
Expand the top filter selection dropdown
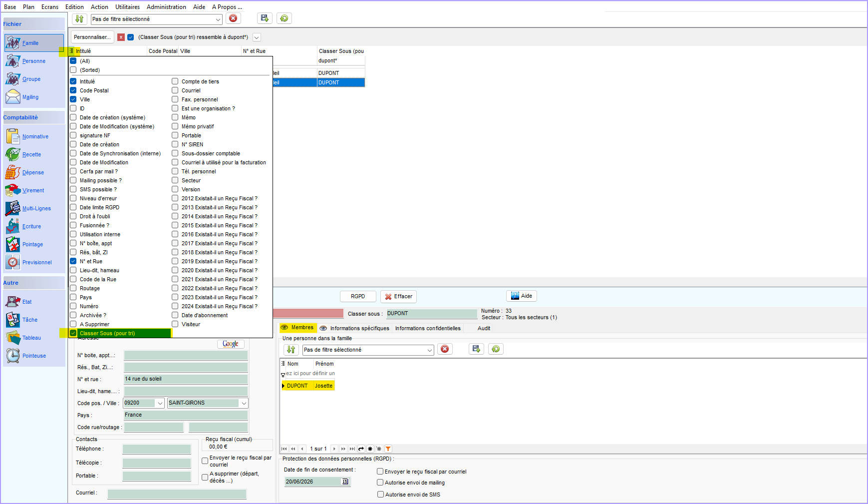coord(218,19)
